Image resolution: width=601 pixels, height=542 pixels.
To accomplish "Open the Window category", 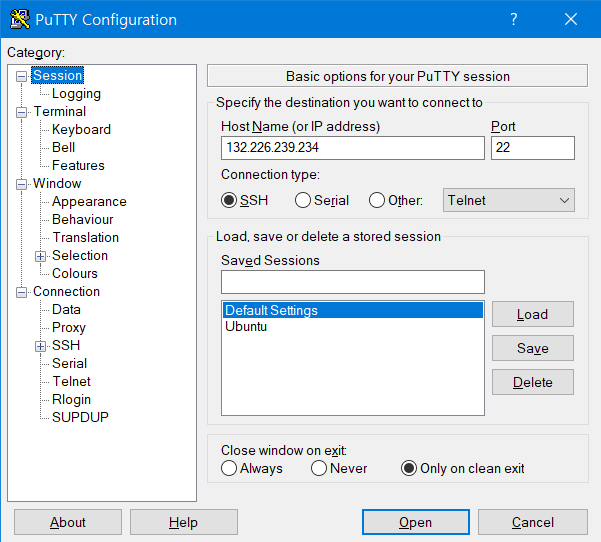I will point(57,184).
